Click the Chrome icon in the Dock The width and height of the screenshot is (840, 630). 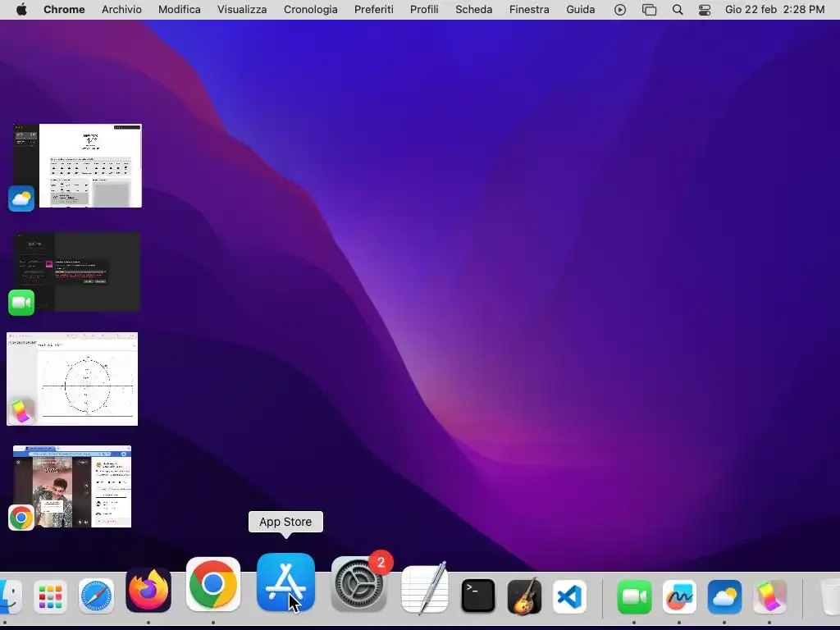click(x=213, y=584)
